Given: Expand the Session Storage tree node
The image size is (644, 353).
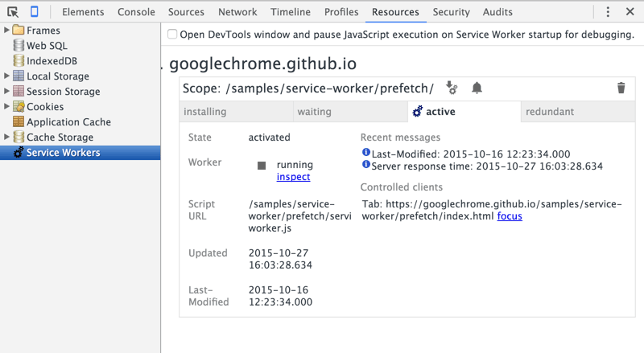Looking at the screenshot, I should (x=6, y=91).
